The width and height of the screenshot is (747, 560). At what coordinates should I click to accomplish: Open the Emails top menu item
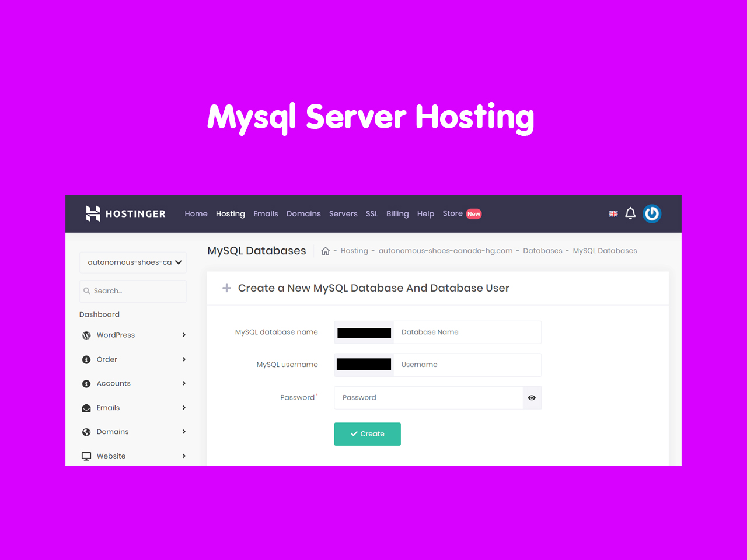click(266, 214)
